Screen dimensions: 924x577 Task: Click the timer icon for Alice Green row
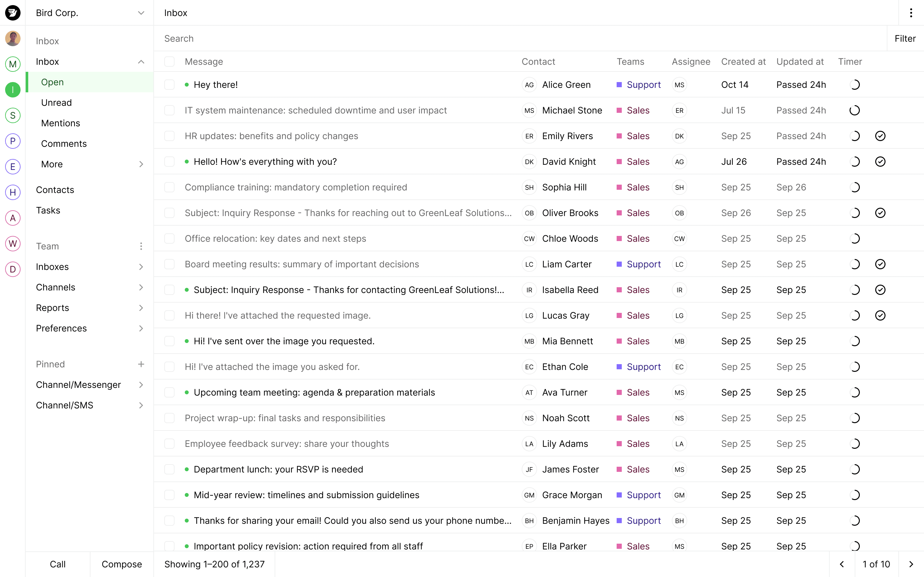[854, 84]
